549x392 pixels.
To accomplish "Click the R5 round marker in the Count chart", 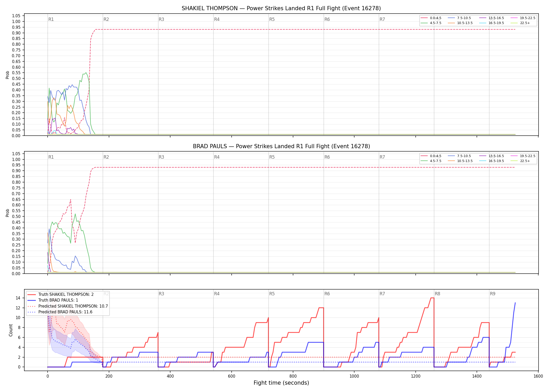I will coord(272,294).
